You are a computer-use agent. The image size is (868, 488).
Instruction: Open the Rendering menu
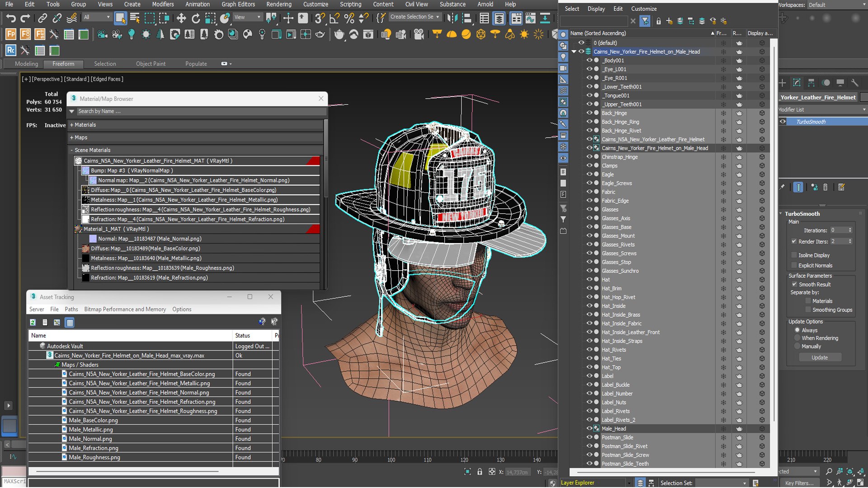[x=279, y=5]
